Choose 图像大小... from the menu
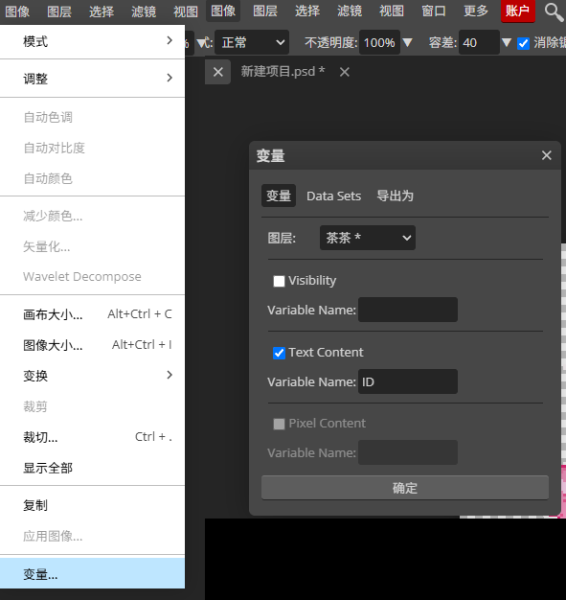Image resolution: width=566 pixels, height=600 pixels. (92, 345)
